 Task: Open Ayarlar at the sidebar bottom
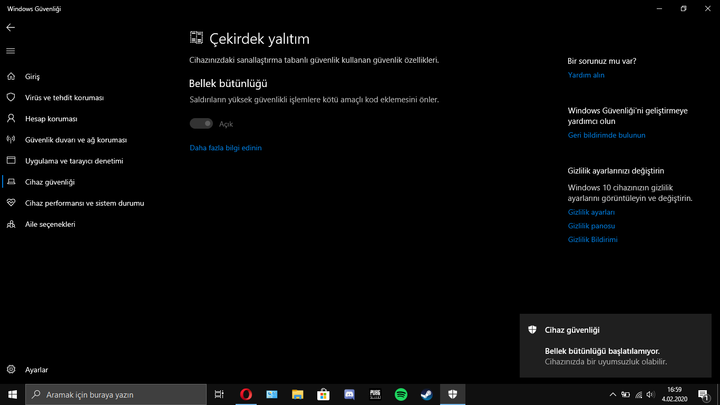[36, 370]
